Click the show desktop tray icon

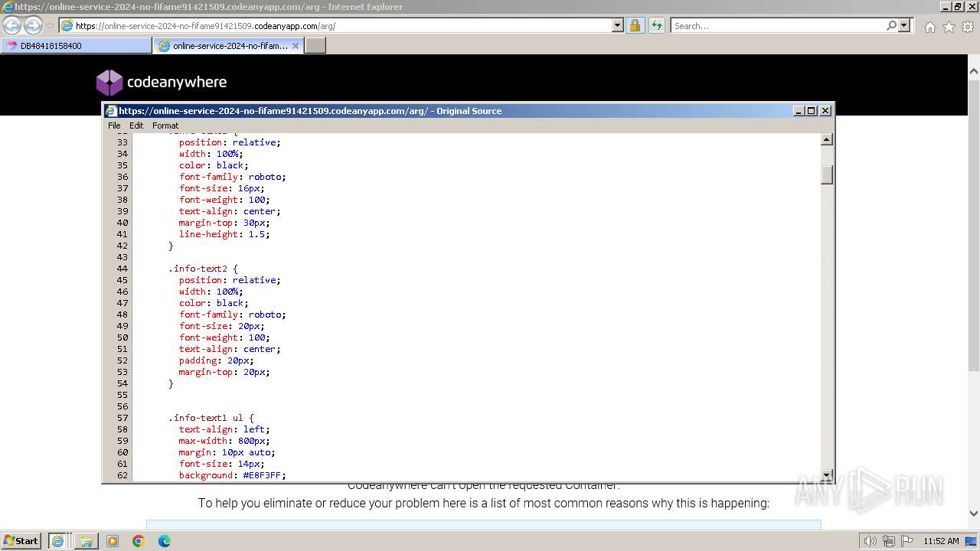pos(972,541)
